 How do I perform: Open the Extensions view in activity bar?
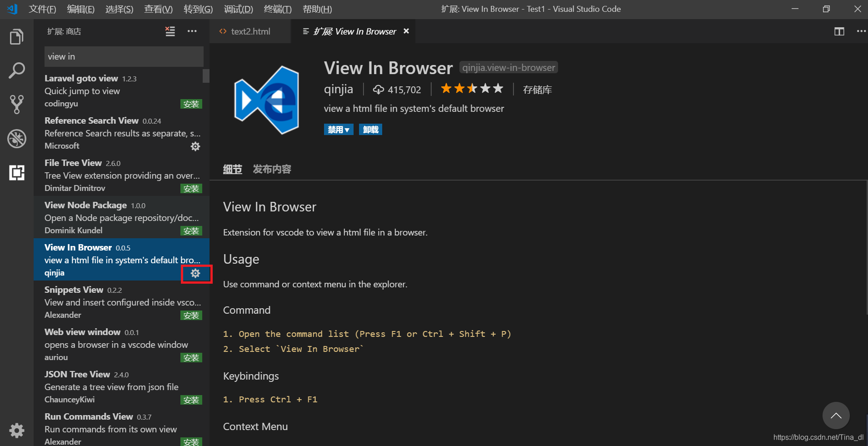click(x=17, y=172)
